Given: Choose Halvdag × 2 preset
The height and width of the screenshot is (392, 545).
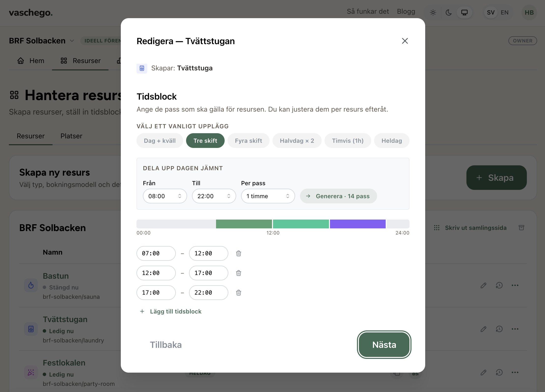Looking at the screenshot, I should tap(297, 141).
